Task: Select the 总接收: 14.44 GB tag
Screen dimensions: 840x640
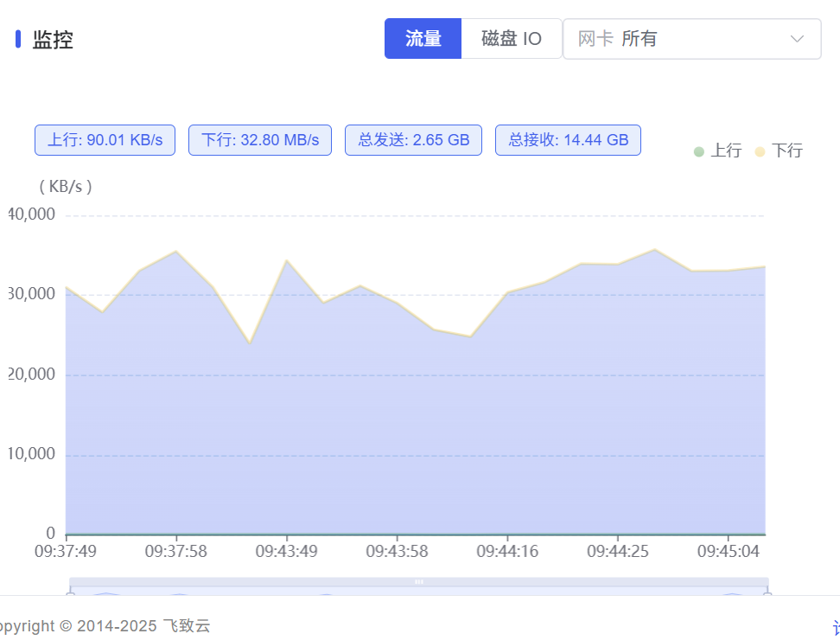Action: pos(568,140)
